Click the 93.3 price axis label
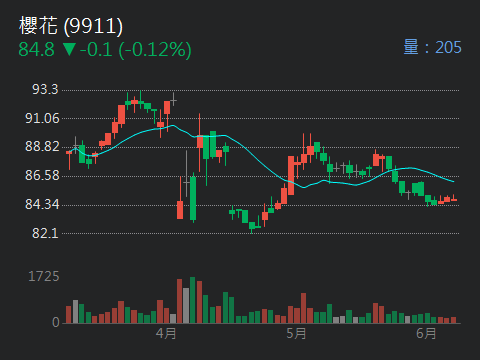The width and height of the screenshot is (480, 360). click(x=45, y=89)
